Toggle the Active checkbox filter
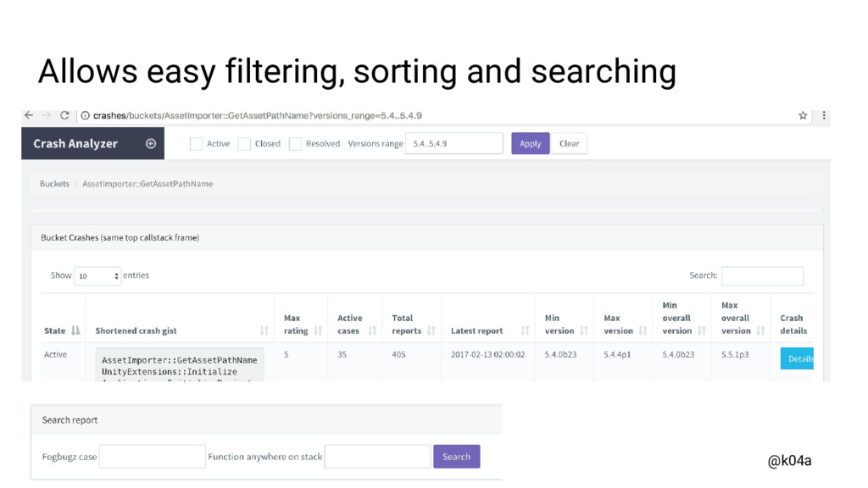 196,144
